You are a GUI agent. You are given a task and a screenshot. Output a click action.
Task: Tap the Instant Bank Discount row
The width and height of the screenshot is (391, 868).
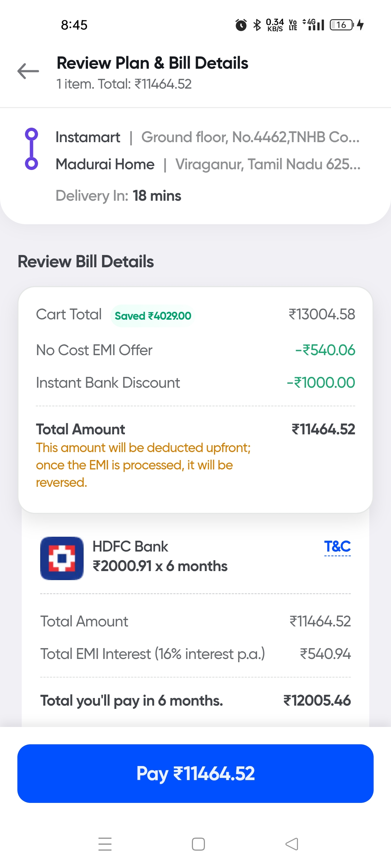pyautogui.click(x=195, y=383)
